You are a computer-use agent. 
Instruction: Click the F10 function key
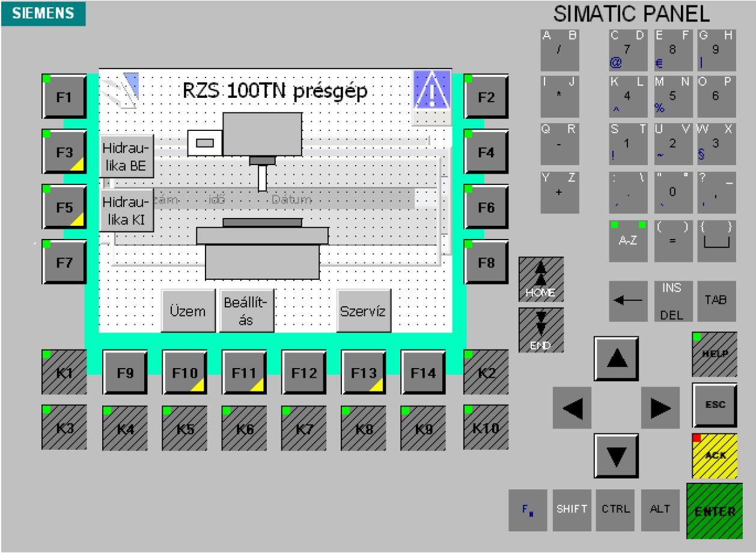[x=184, y=372]
